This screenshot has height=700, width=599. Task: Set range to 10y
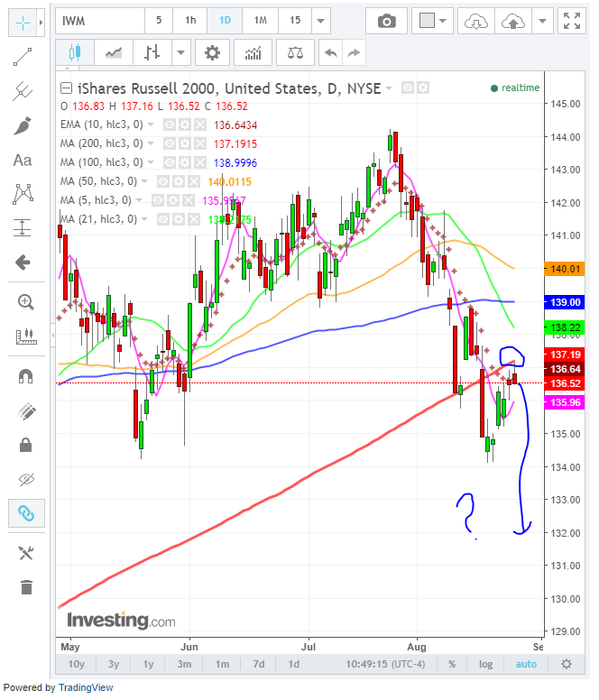77,664
